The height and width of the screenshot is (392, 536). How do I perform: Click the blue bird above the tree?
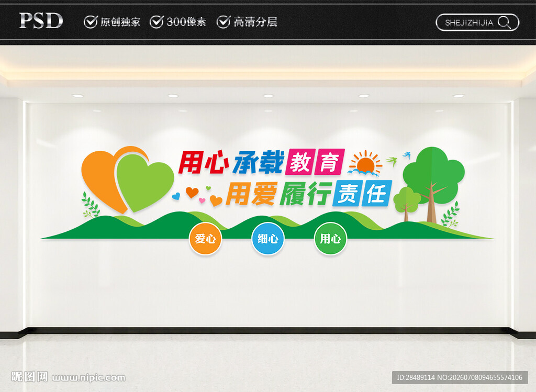click(406, 154)
